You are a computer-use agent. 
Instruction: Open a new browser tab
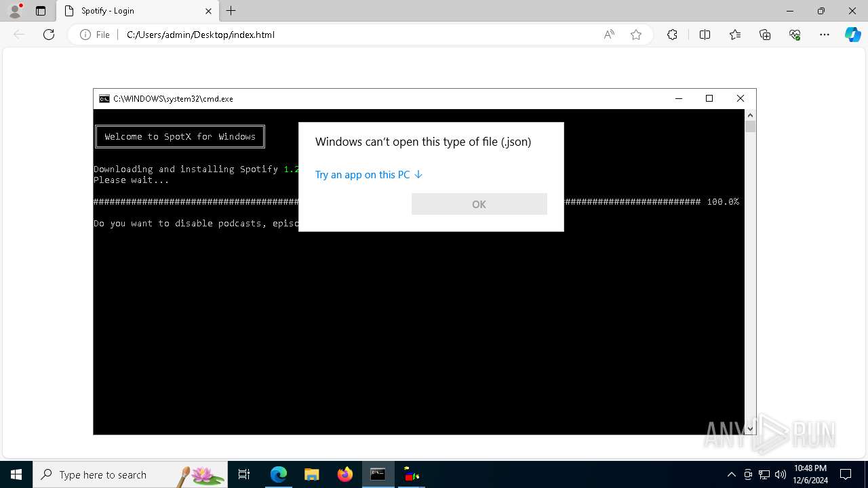pos(231,11)
